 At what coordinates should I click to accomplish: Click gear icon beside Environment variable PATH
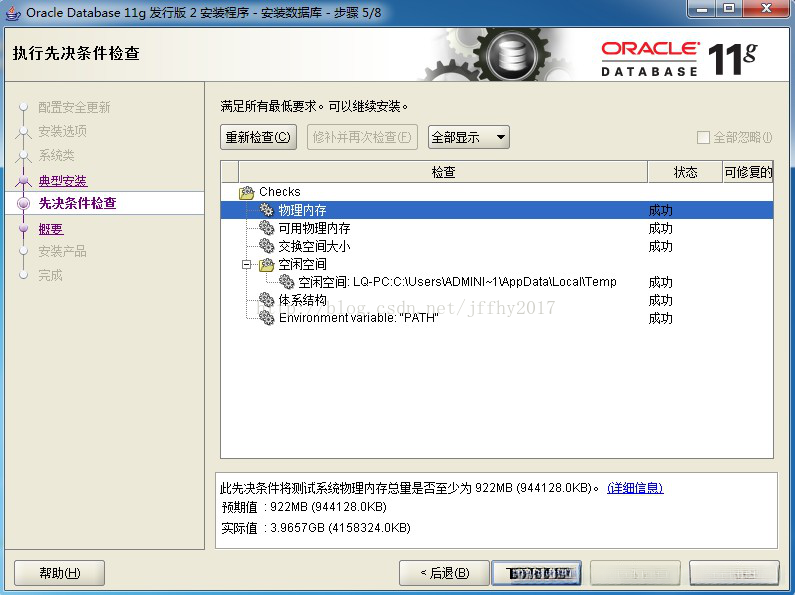coord(266,318)
